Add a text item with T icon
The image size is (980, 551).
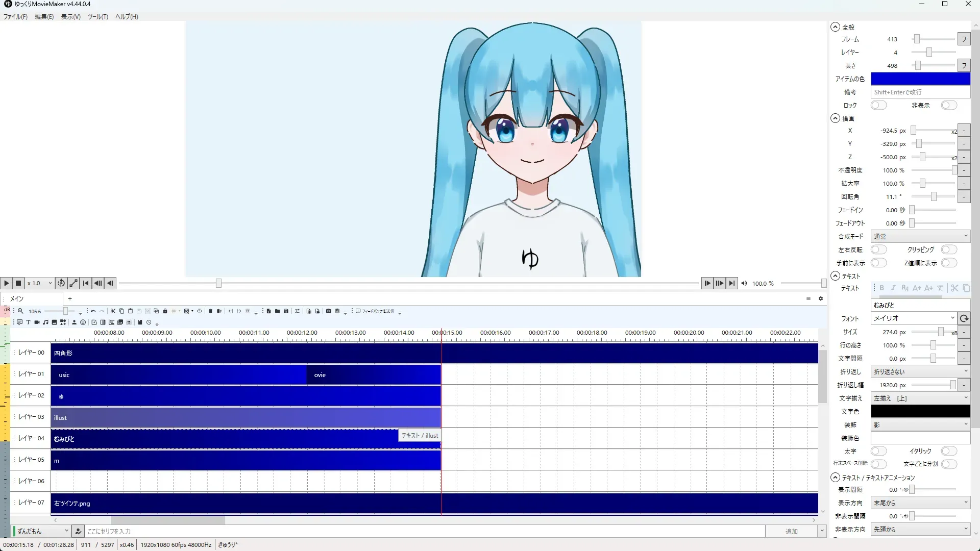pyautogui.click(x=28, y=322)
